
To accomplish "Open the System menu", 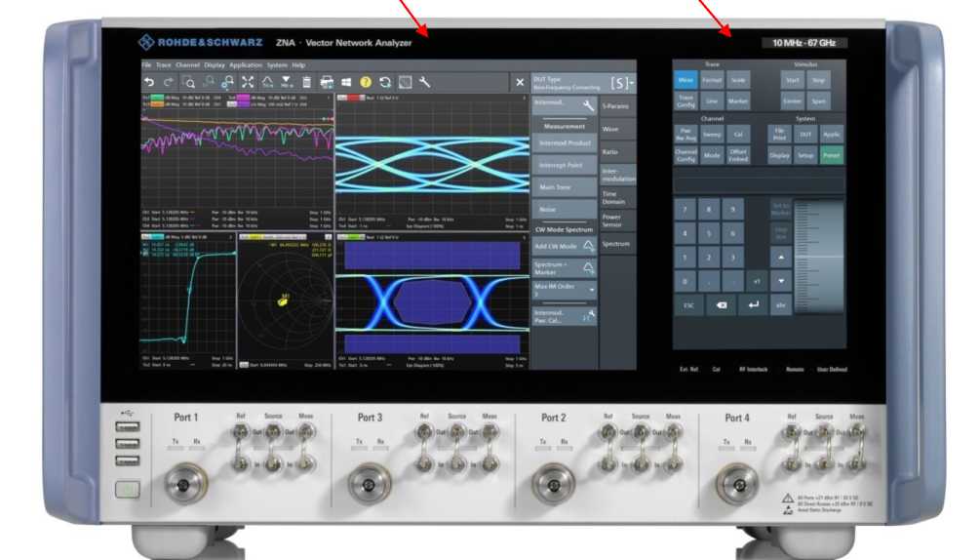I will coord(277,65).
